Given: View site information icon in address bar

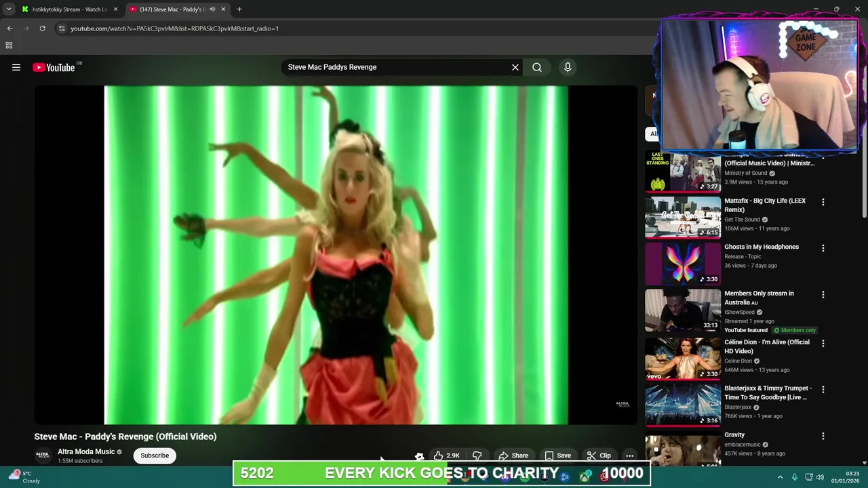Looking at the screenshot, I should click(x=62, y=28).
